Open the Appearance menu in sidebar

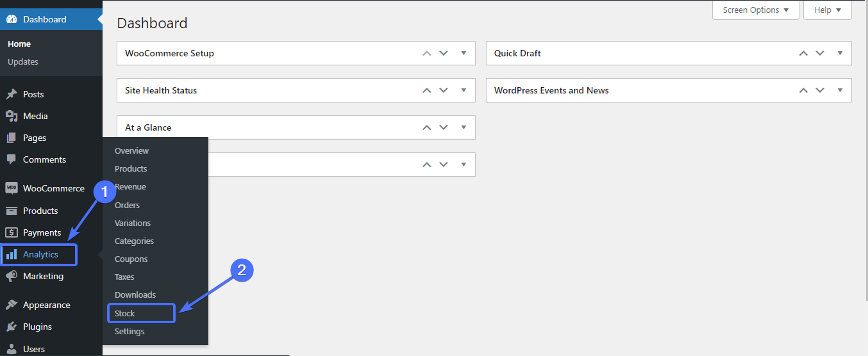click(46, 305)
